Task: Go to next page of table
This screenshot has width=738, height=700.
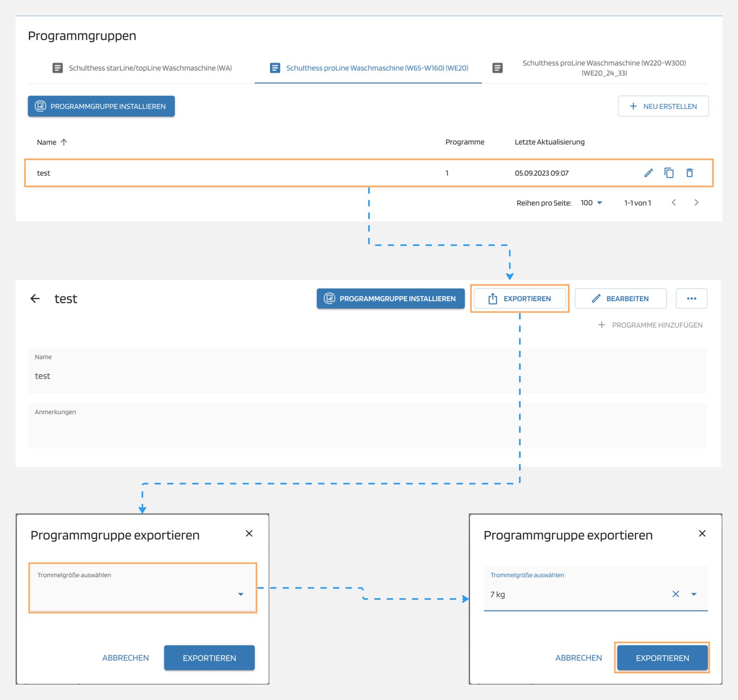Action: pyautogui.click(x=696, y=202)
